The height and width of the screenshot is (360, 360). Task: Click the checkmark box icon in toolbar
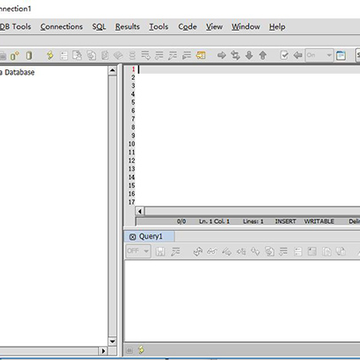[x=284, y=55]
